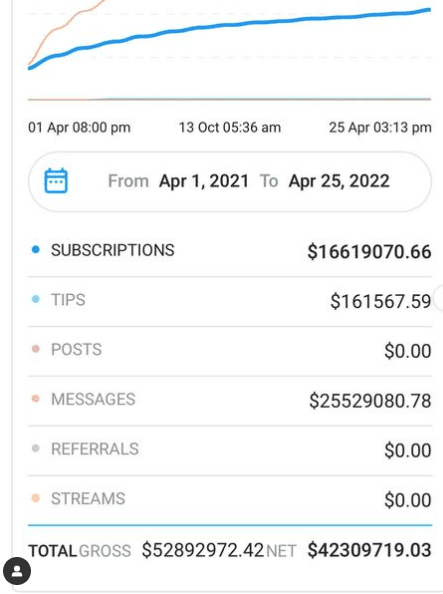Select the STREAMS earnings row
The width and height of the screenshot is (443, 594).
pos(230,500)
